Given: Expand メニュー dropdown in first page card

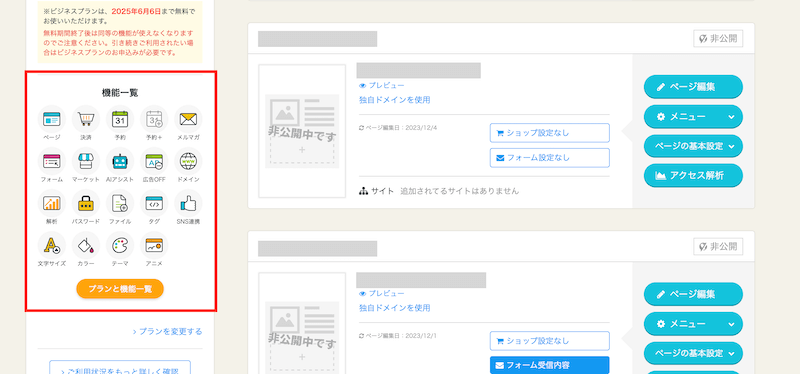Looking at the screenshot, I should click(693, 117).
